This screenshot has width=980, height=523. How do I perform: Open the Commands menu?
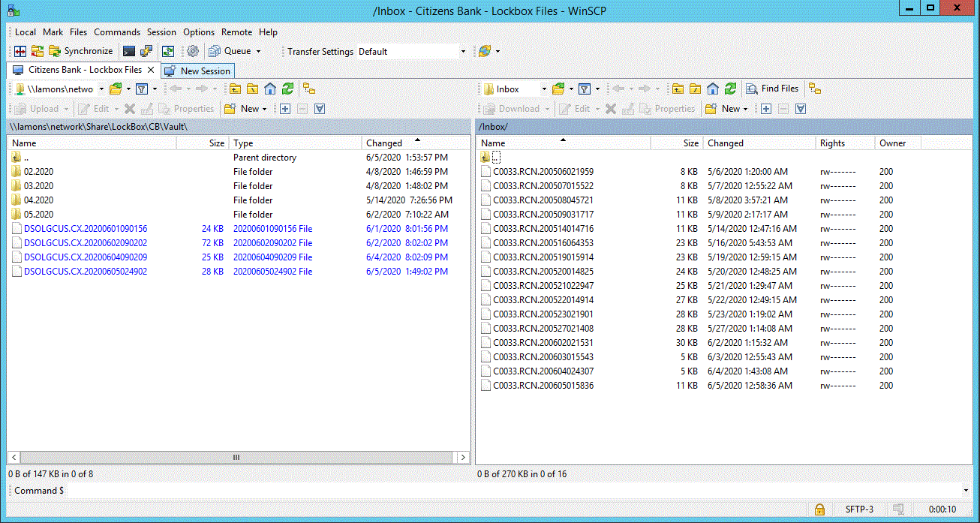116,32
